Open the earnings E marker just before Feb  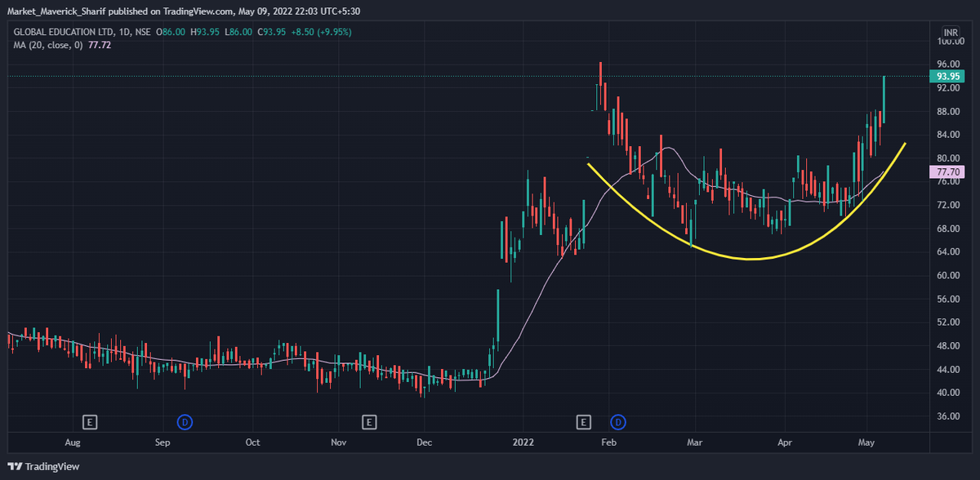pos(583,421)
